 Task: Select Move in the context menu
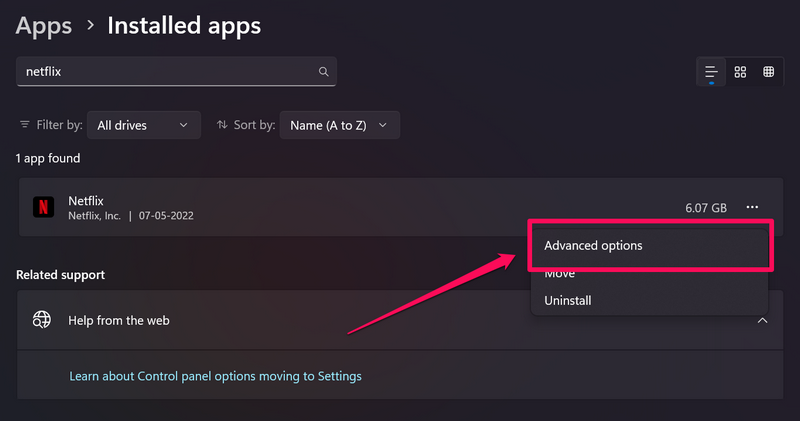tap(560, 273)
